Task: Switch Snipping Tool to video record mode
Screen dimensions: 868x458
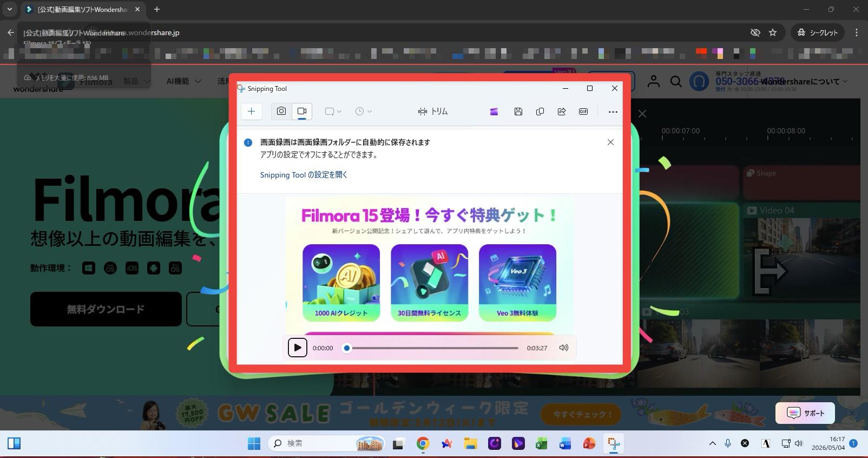Action: [x=302, y=111]
